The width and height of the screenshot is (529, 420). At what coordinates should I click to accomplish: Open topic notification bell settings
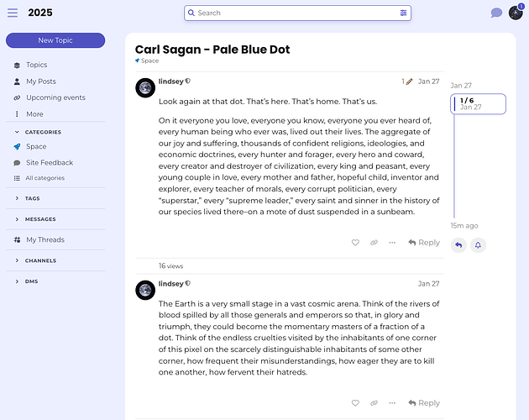tap(478, 245)
